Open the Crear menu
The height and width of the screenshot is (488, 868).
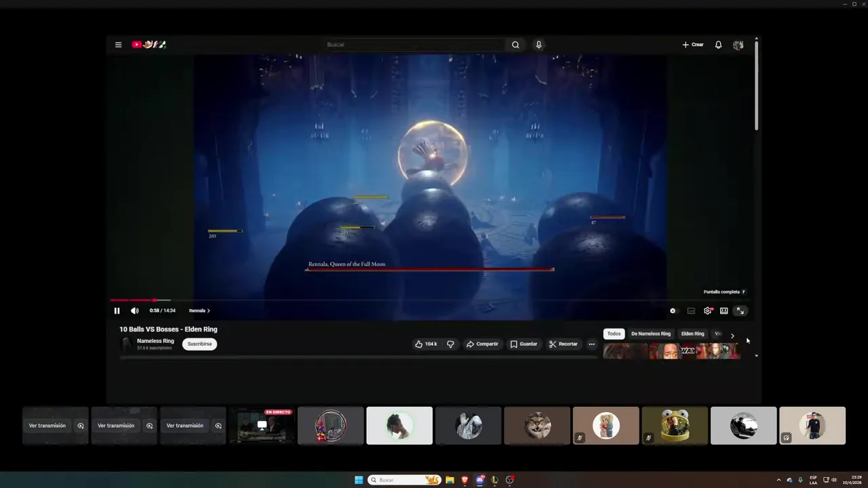[x=692, y=45]
